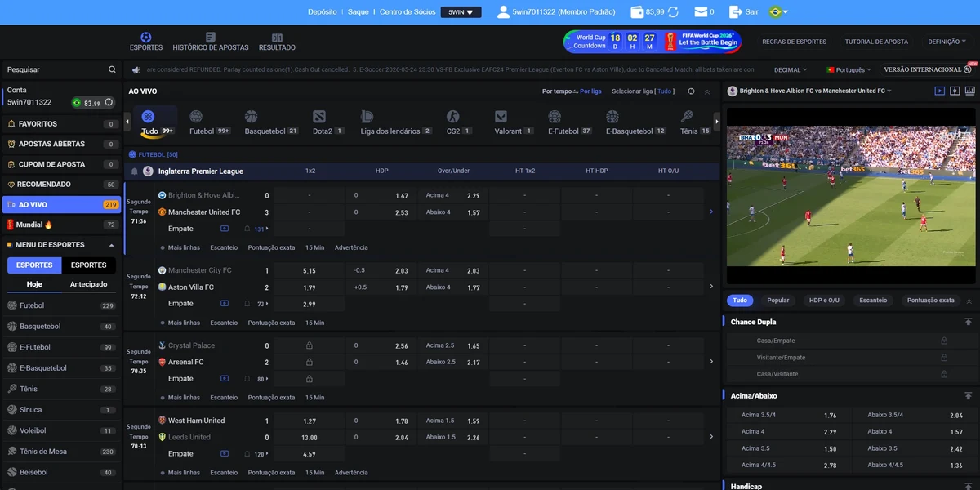
Task: Click the Brighton vs Manchester United video player
Action: pos(851,196)
